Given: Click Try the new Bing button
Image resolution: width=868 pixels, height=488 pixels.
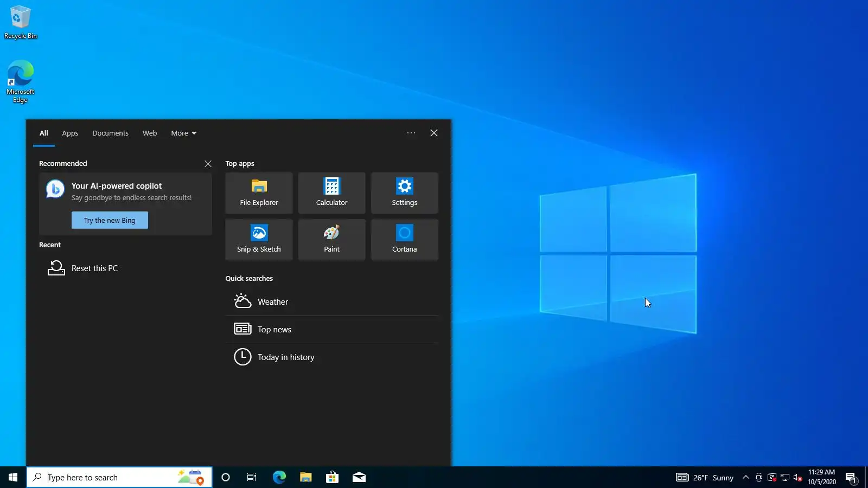Looking at the screenshot, I should (x=110, y=220).
